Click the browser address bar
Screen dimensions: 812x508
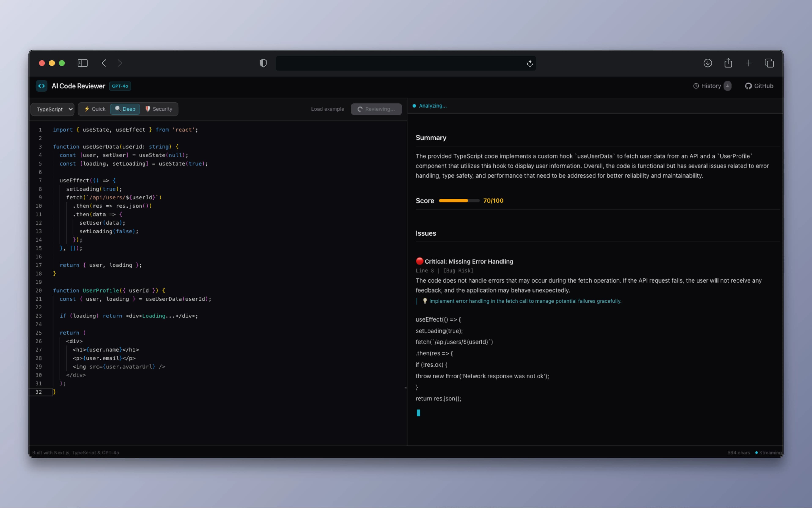(x=406, y=63)
